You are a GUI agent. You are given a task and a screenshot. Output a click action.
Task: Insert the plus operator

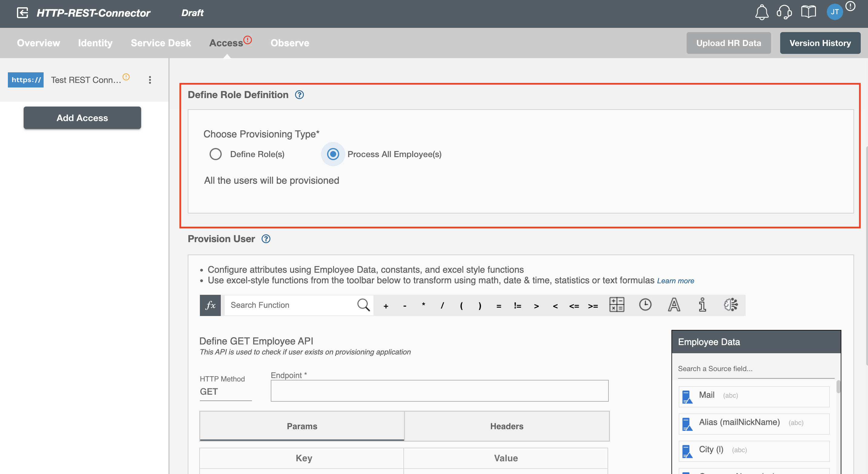click(386, 306)
